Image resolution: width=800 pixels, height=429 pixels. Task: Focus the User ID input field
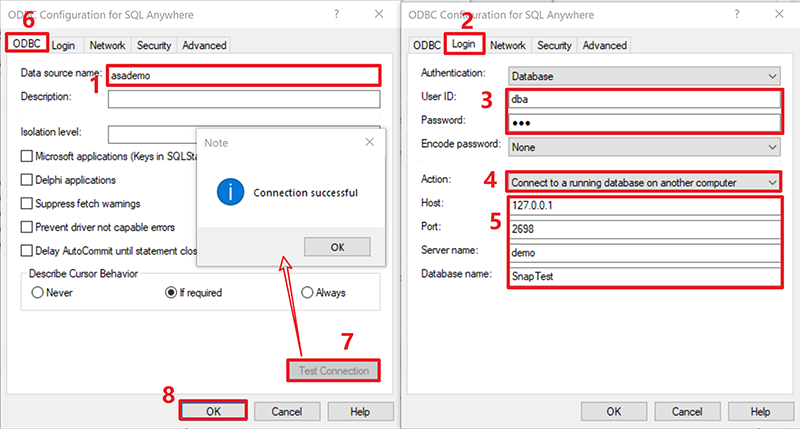(644, 100)
